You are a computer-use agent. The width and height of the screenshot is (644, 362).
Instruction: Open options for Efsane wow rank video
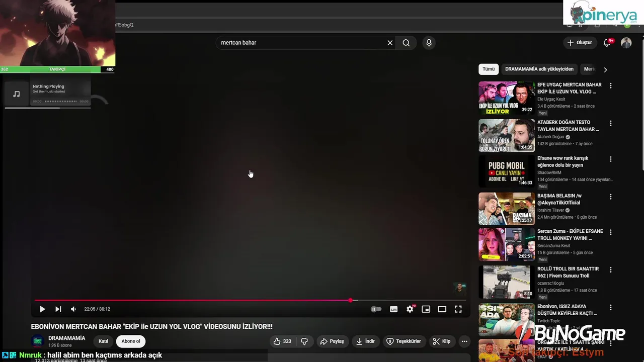(x=611, y=159)
